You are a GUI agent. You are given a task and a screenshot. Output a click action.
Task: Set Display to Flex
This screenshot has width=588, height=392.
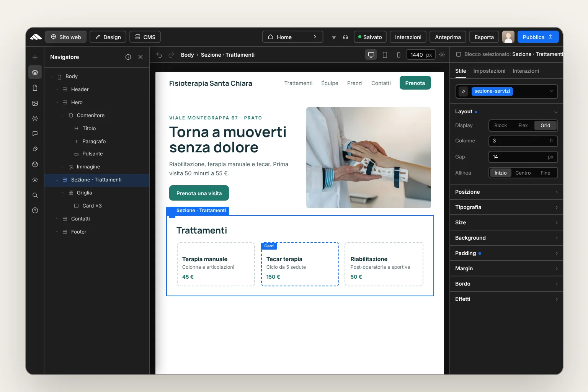coord(523,126)
